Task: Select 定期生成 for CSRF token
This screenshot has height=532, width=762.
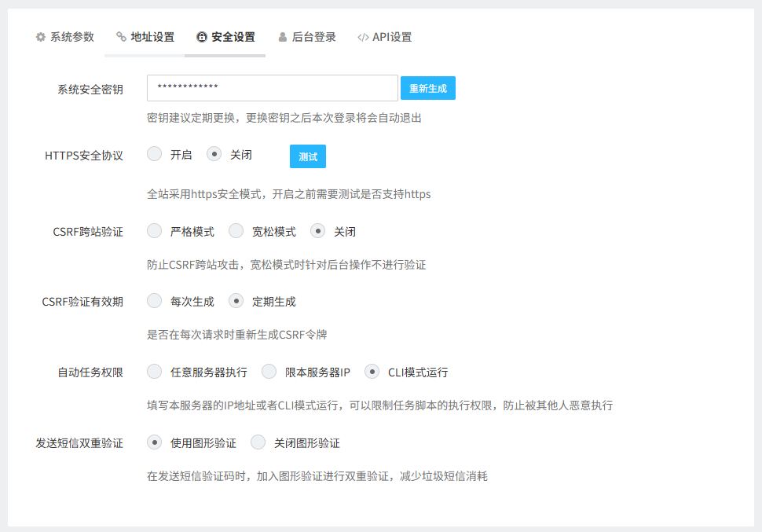Action: (236, 300)
